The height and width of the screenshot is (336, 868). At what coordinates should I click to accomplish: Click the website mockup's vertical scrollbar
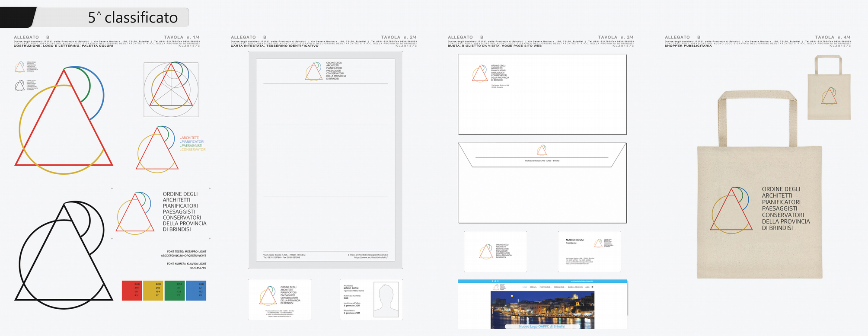coord(627,298)
